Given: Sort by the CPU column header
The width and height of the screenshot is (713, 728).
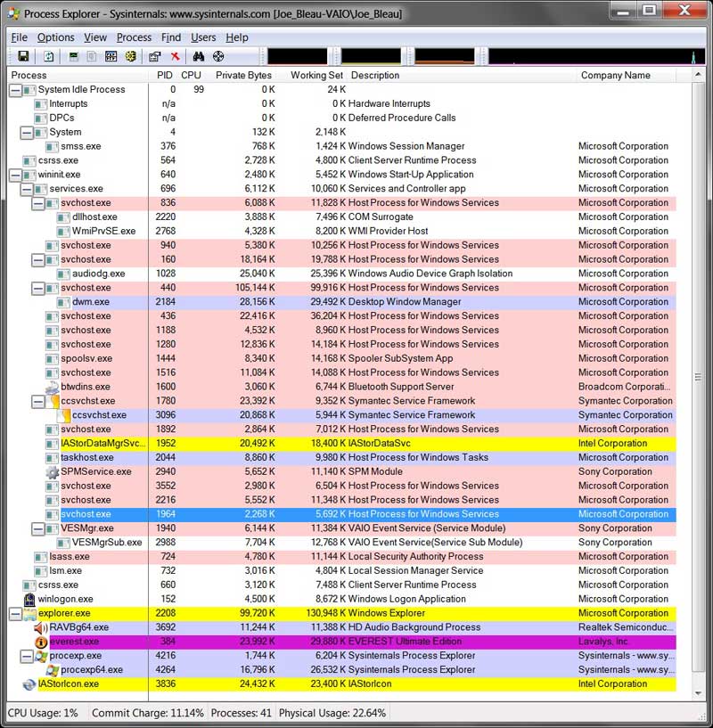Looking at the screenshot, I should point(192,75).
